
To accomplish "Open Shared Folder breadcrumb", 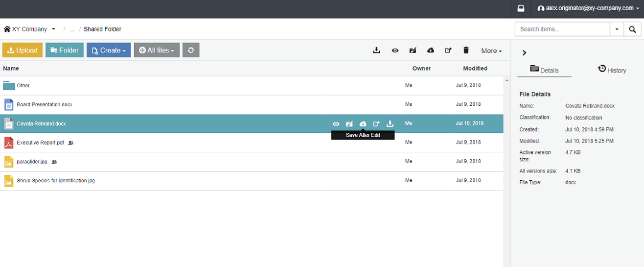I will (102, 29).
